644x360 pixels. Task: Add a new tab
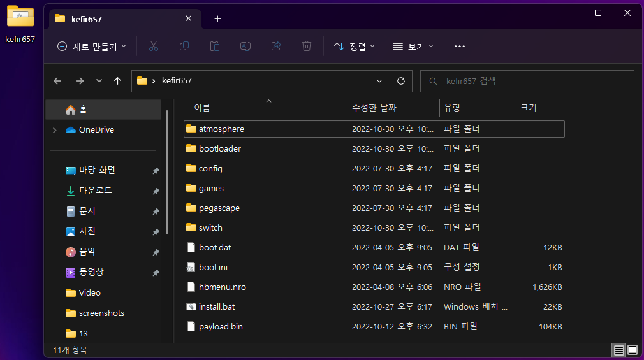(x=217, y=19)
